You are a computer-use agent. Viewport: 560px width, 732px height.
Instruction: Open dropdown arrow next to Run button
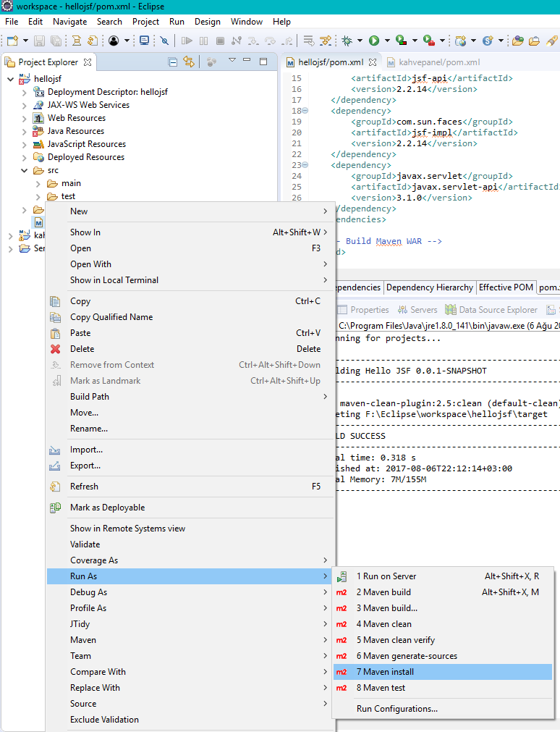(387, 41)
